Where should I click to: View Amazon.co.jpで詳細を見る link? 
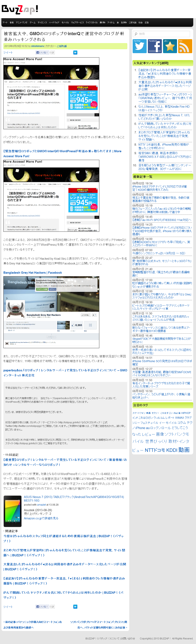pyautogui.click(x=41, y=518)
